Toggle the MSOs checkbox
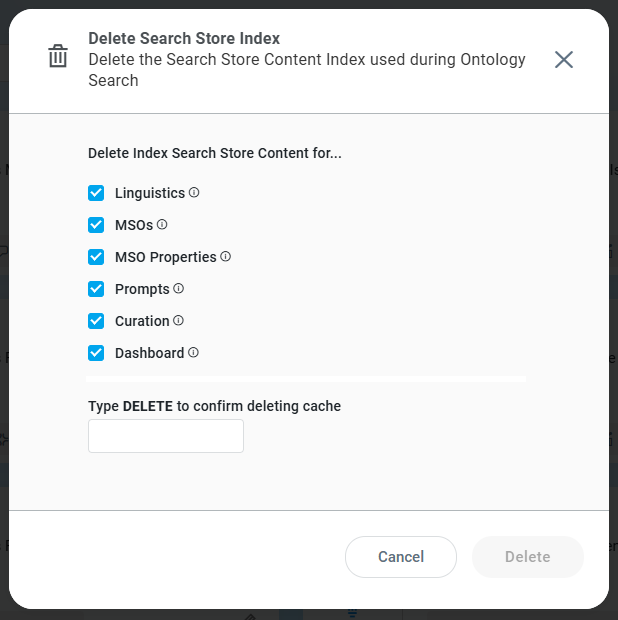The image size is (618, 620). tap(96, 225)
